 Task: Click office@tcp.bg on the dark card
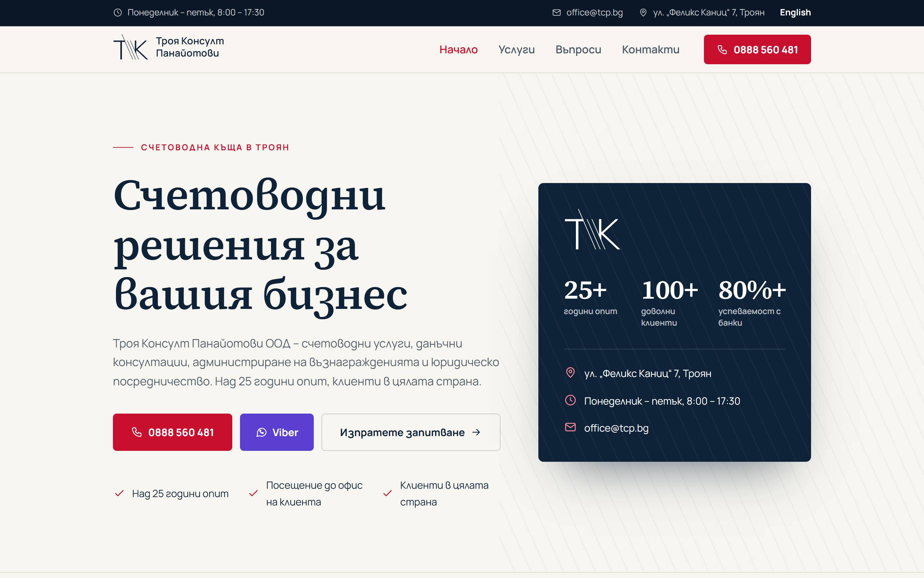(616, 428)
